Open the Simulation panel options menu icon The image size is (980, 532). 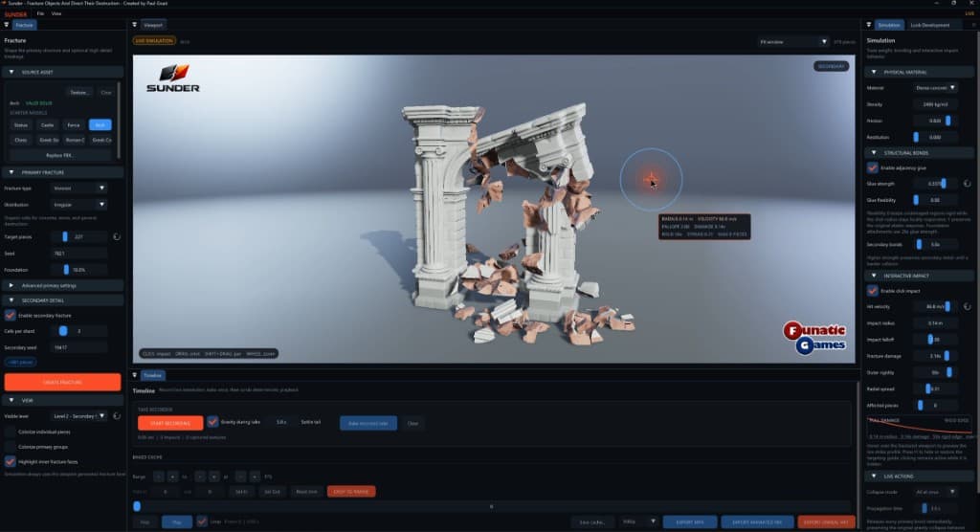(869, 25)
